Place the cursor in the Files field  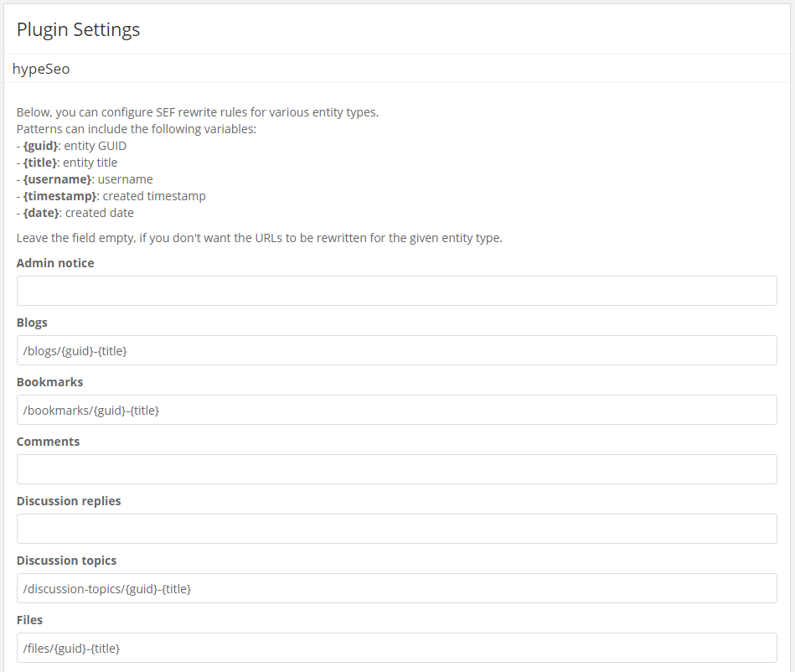pos(396,648)
